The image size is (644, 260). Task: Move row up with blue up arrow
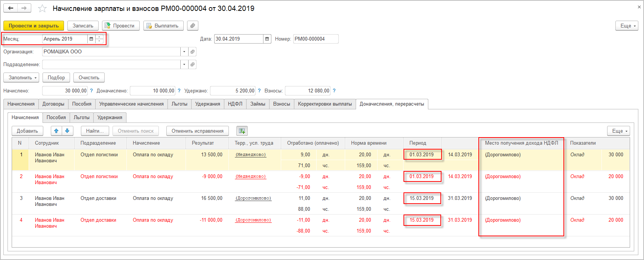coord(56,131)
